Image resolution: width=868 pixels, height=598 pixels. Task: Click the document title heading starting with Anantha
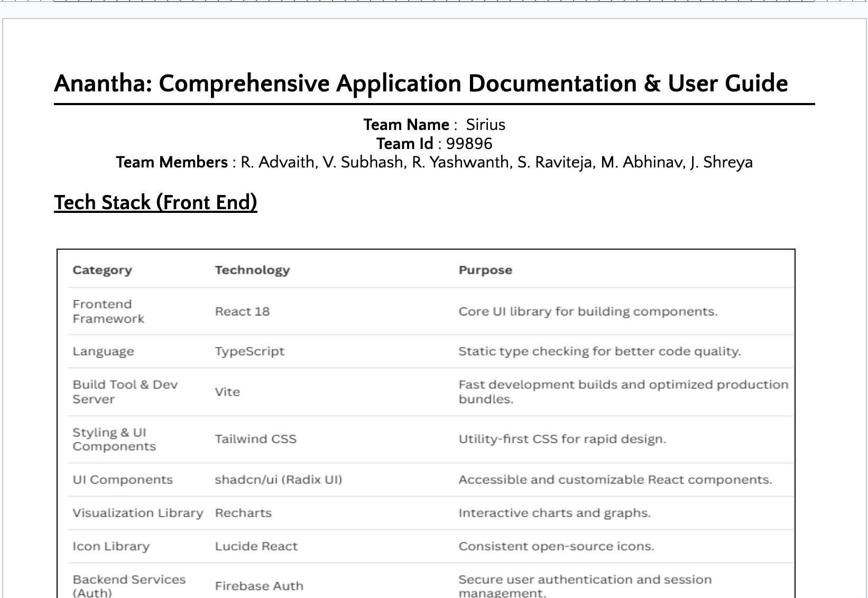[420, 83]
